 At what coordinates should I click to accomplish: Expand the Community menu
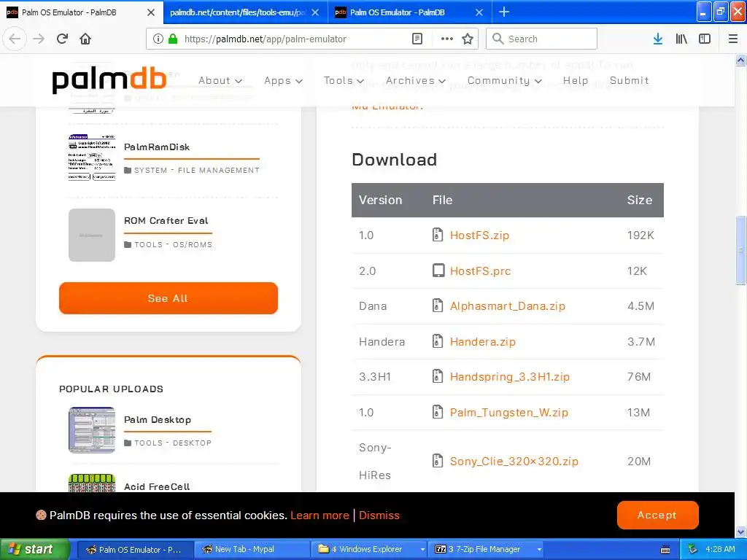[x=505, y=80]
